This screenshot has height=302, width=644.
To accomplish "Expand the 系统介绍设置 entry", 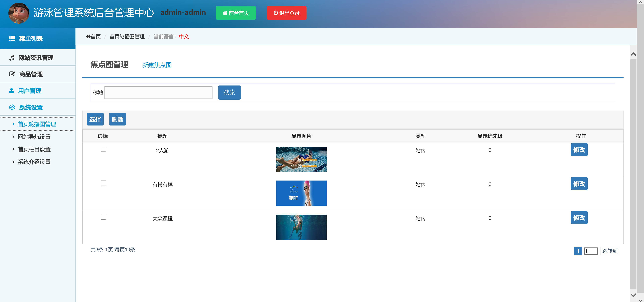I will 35,162.
